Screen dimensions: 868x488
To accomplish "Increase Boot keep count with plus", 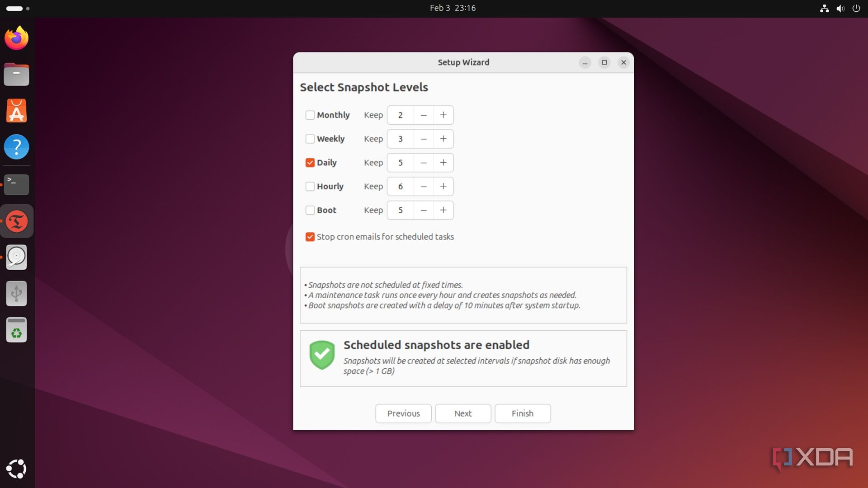I will click(443, 210).
